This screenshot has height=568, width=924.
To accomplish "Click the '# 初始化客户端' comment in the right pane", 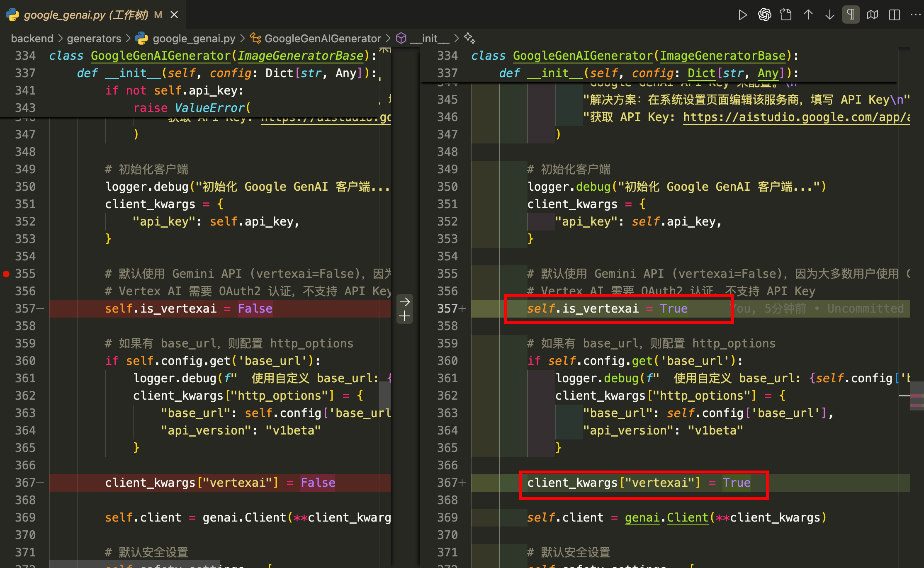I will 569,169.
